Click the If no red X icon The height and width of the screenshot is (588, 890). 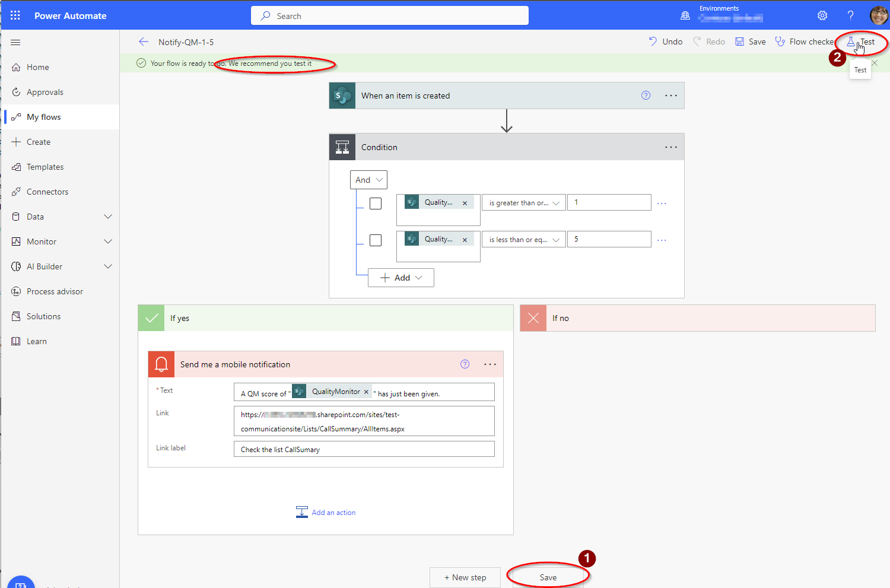(533, 318)
